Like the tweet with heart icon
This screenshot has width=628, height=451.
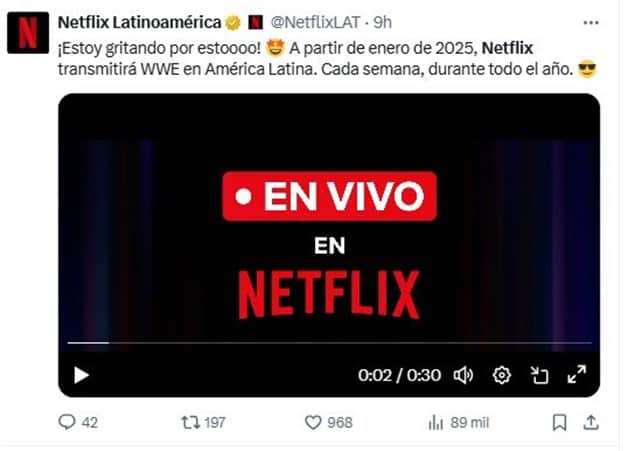pyautogui.click(x=313, y=422)
